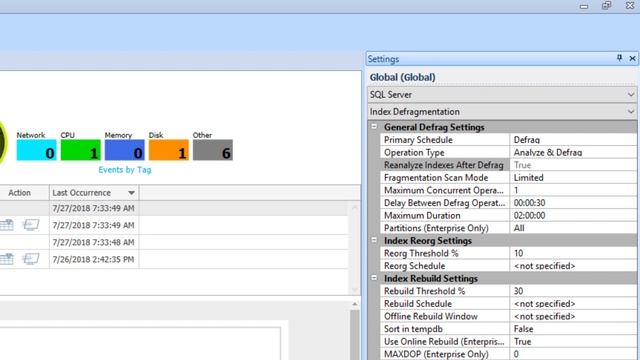Select Reanalyze Indexes After Defrag row
This screenshot has height=360, width=640.
[509, 165]
